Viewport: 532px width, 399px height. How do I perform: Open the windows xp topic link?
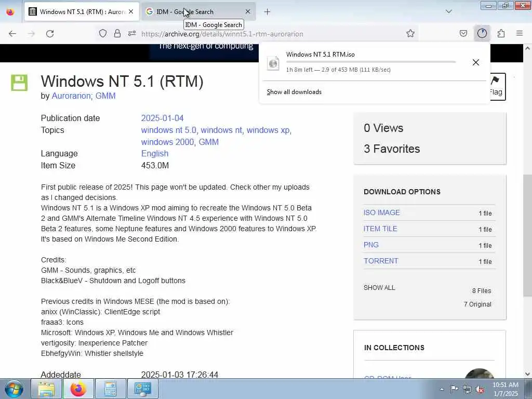pyautogui.click(x=268, y=130)
